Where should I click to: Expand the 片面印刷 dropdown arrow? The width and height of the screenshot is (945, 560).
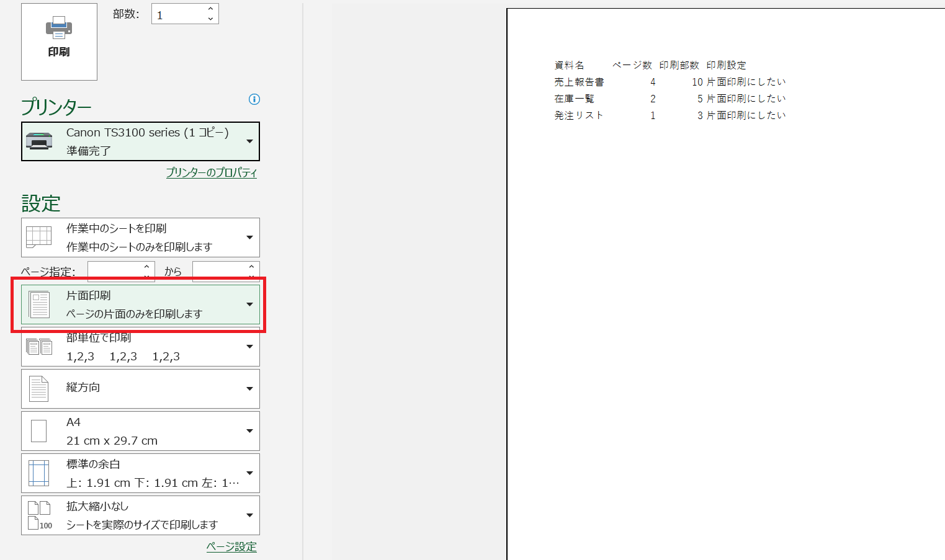tap(249, 304)
